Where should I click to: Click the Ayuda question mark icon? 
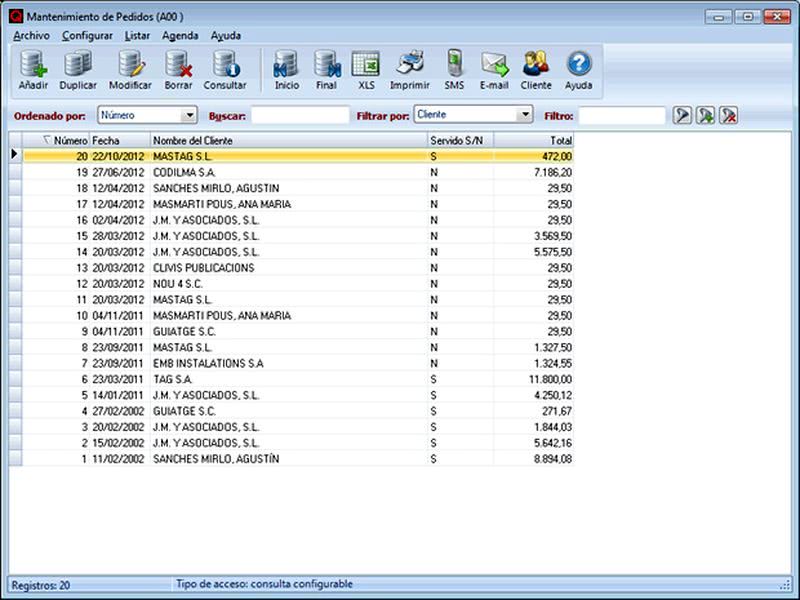578,64
